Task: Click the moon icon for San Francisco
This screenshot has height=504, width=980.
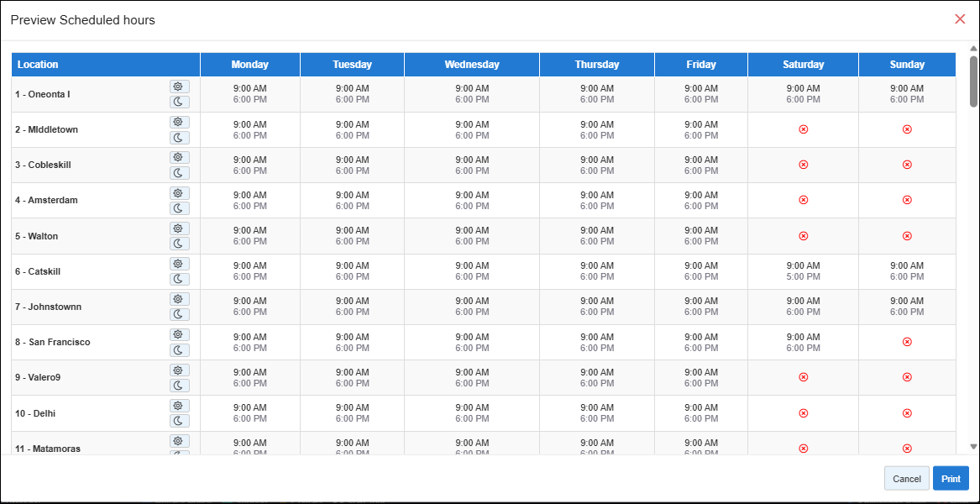Action: point(179,349)
